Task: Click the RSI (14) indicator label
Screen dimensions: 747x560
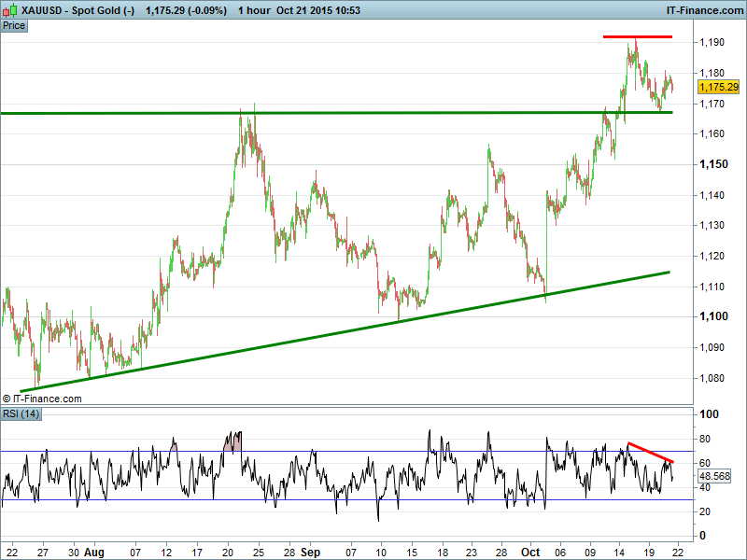Action: 21,413
